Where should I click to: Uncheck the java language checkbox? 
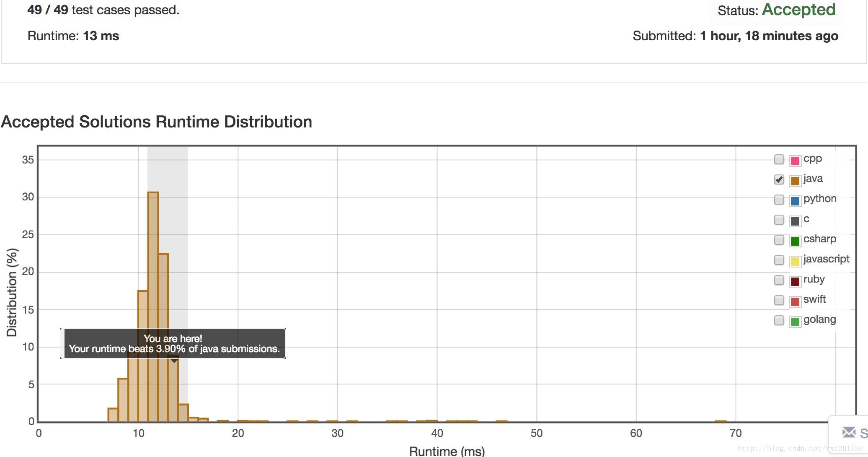tap(779, 179)
